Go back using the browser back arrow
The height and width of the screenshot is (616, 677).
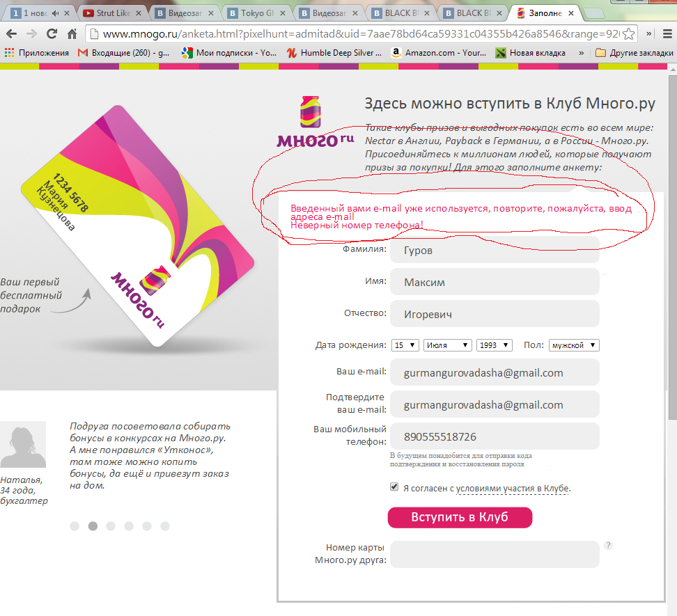tap(12, 33)
